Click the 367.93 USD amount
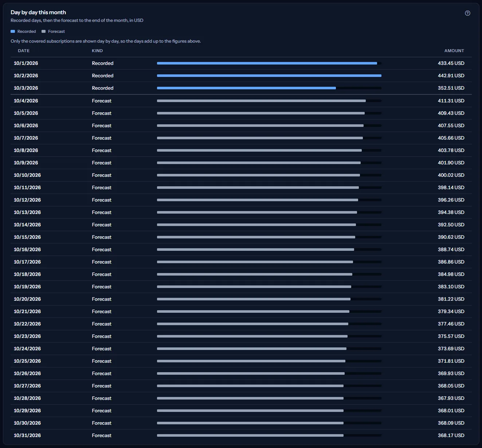Screen dimensions: 482x448 [451, 398]
